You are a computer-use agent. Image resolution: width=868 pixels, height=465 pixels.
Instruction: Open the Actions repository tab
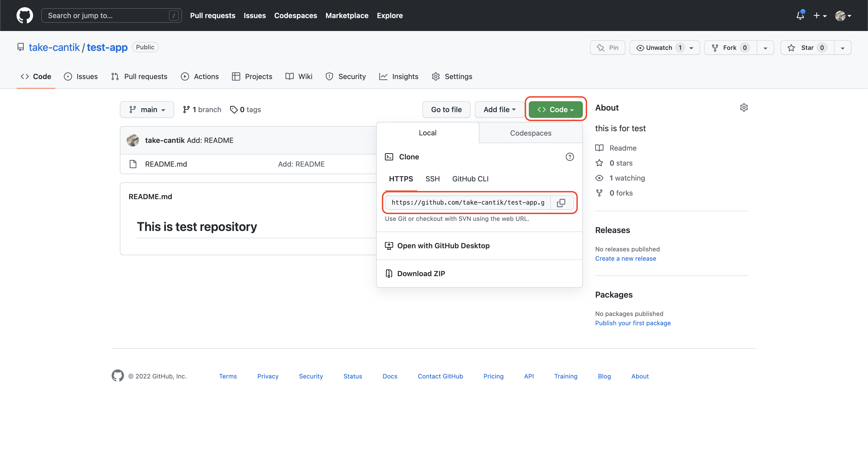click(200, 76)
